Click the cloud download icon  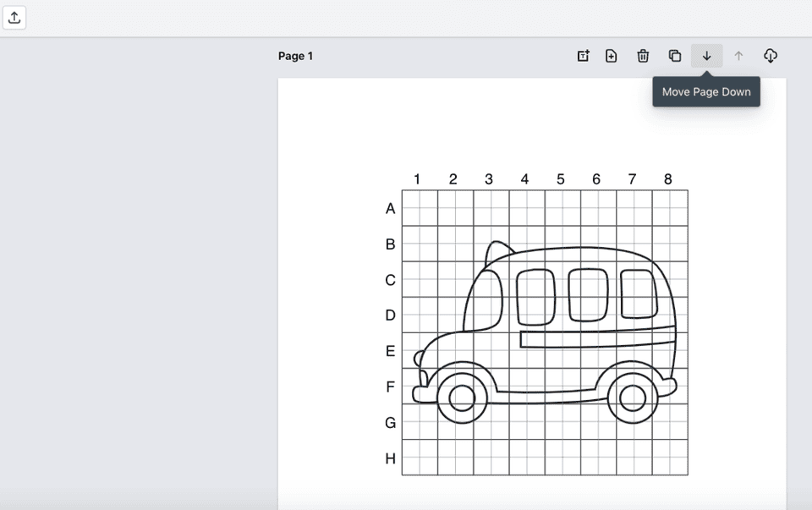pos(771,56)
